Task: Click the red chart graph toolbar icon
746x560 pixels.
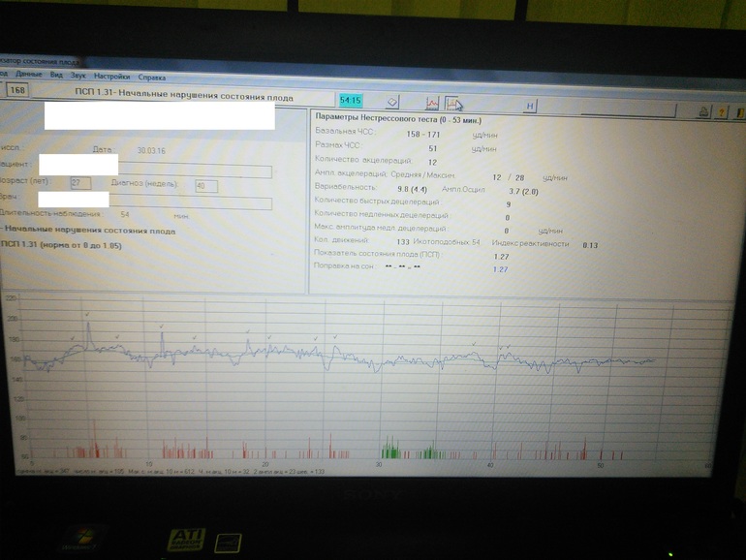Action: [x=432, y=103]
